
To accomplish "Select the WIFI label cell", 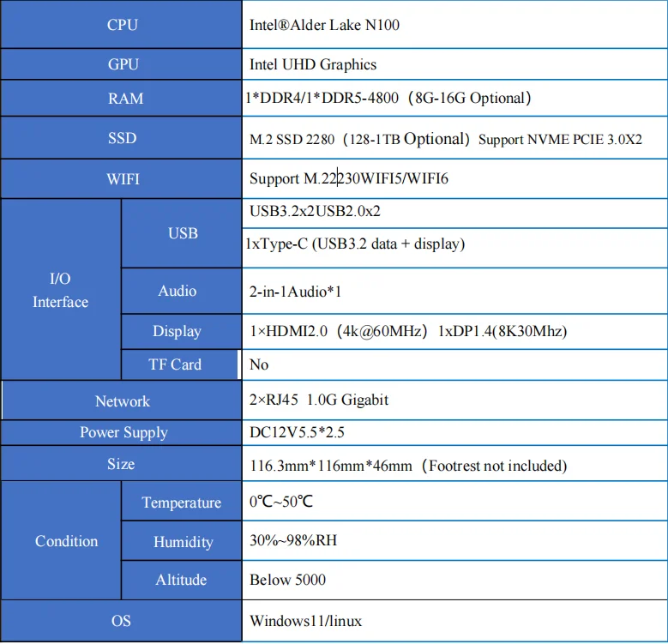I will (x=122, y=179).
